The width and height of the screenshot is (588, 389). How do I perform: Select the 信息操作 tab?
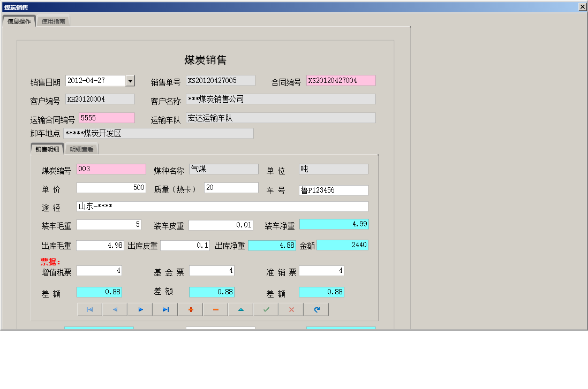pyautogui.click(x=18, y=21)
